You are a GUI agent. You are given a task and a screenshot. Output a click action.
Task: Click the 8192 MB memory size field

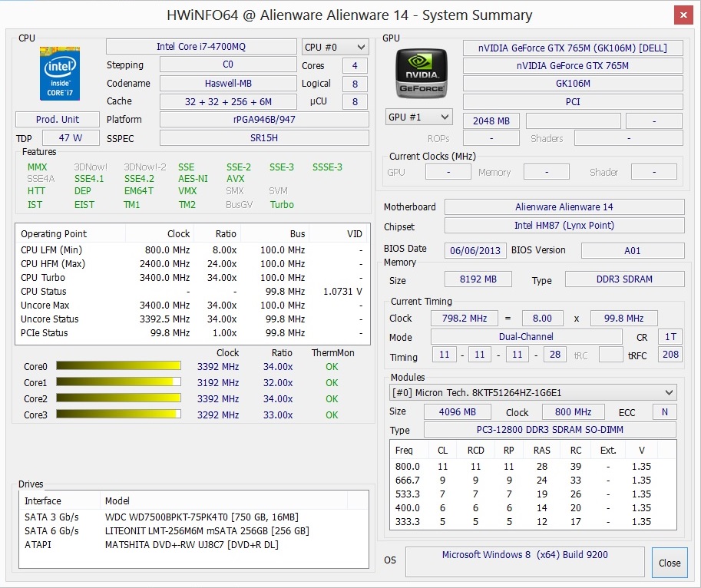pos(478,279)
